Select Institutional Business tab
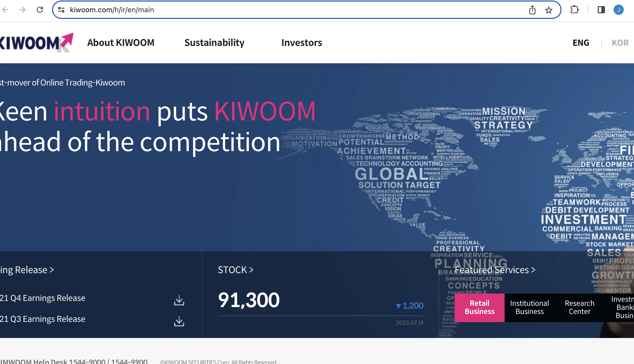 click(x=530, y=307)
